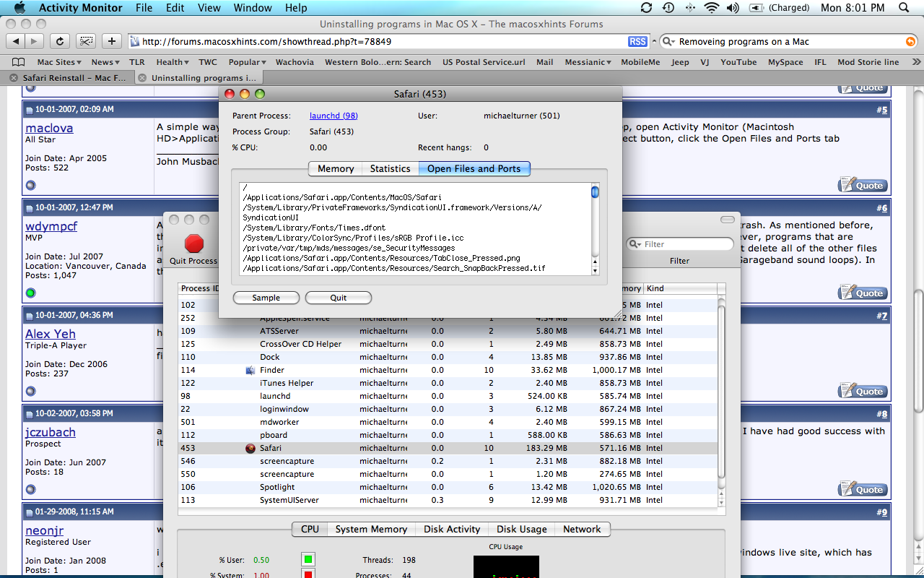The height and width of the screenshot is (578, 924).
Task: Open the bookmarks book icon in the bar
Action: (19, 62)
